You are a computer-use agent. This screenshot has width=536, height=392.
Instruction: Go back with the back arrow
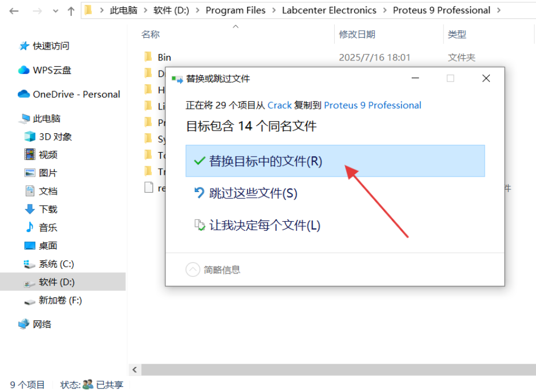(x=14, y=11)
